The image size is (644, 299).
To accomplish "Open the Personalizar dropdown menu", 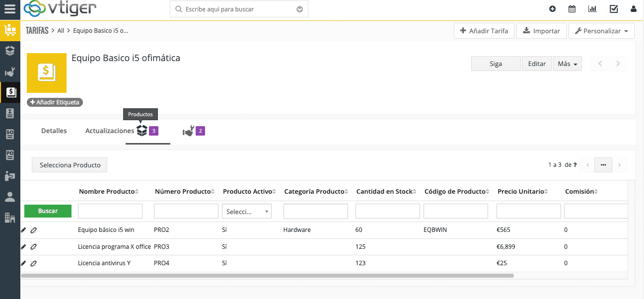I will click(x=601, y=31).
